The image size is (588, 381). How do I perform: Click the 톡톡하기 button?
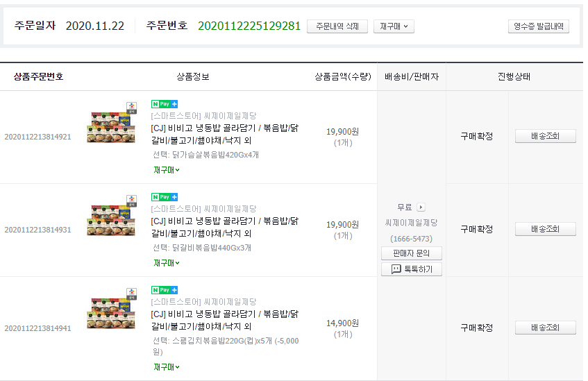tap(412, 269)
